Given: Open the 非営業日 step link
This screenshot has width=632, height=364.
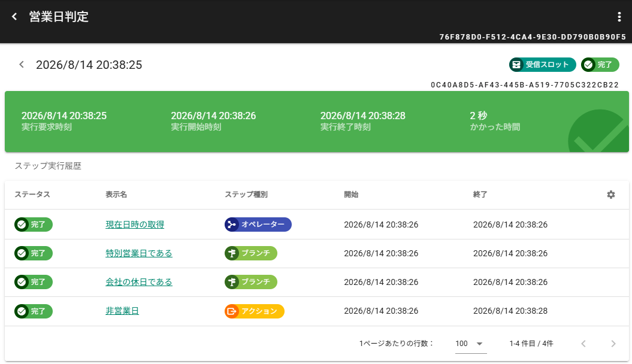Looking at the screenshot, I should pyautogui.click(x=122, y=311).
